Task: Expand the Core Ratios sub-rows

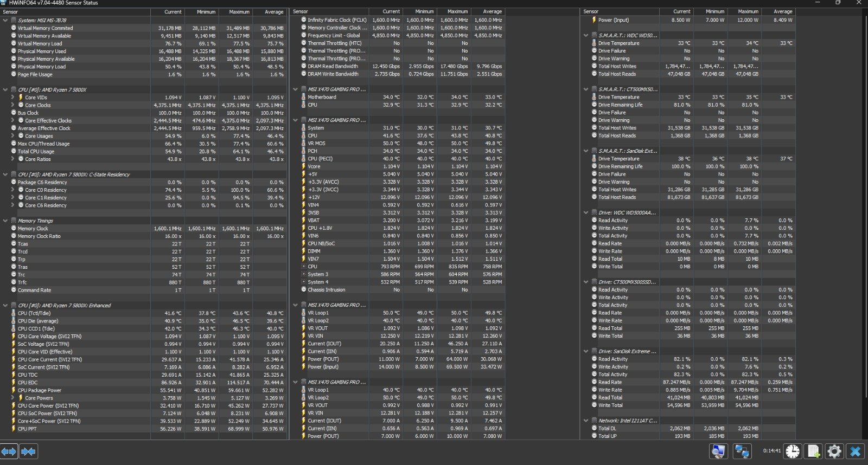Action: pos(13,159)
